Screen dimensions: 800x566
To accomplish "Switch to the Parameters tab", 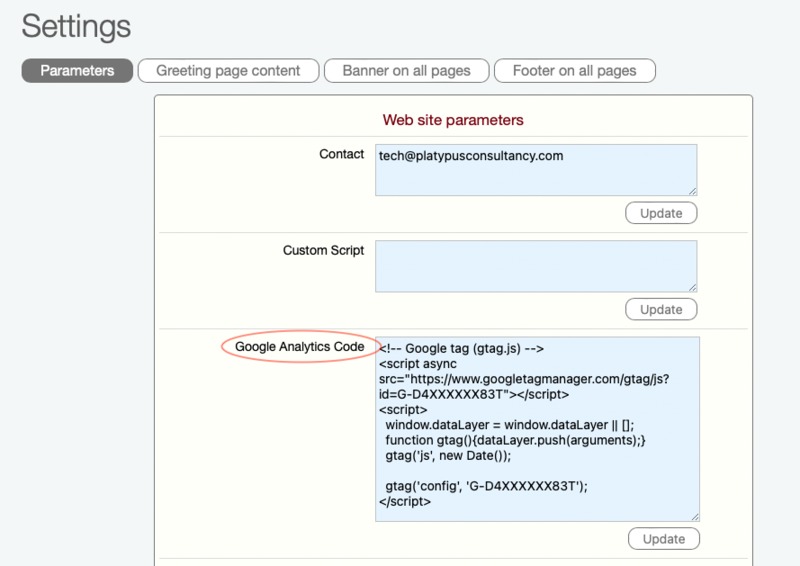I will click(77, 71).
